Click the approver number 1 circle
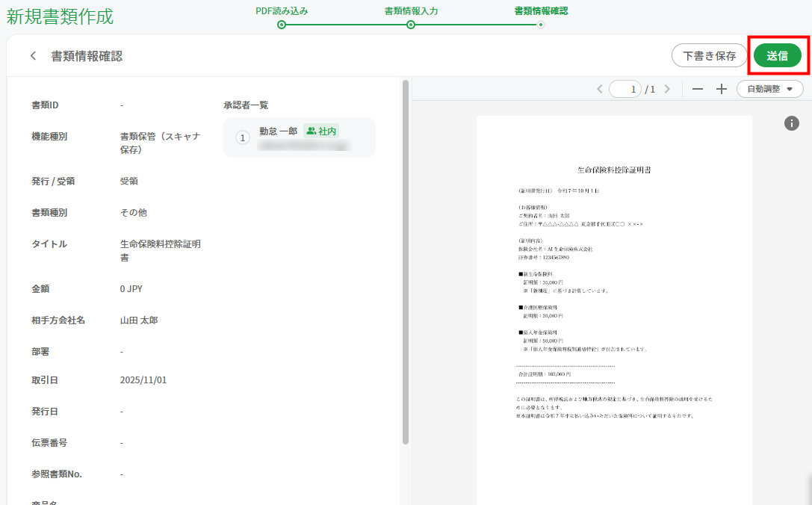The height and width of the screenshot is (505, 812). [x=242, y=137]
